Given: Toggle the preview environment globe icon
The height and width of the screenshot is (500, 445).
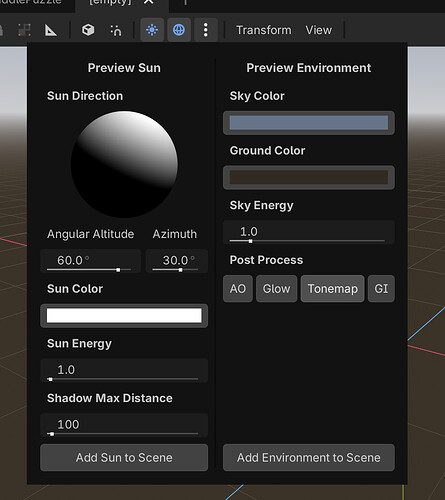Looking at the screenshot, I should point(179,30).
